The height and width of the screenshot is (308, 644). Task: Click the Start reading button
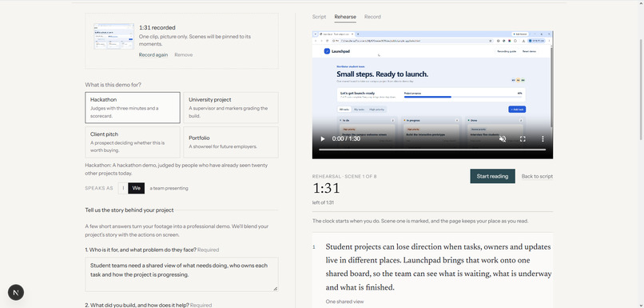click(x=492, y=176)
